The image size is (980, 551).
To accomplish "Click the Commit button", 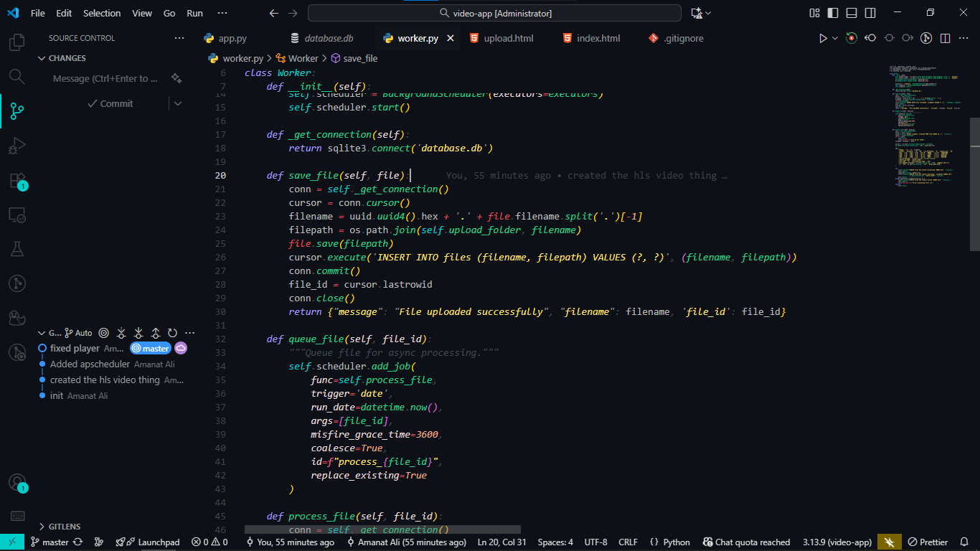I will click(x=110, y=103).
